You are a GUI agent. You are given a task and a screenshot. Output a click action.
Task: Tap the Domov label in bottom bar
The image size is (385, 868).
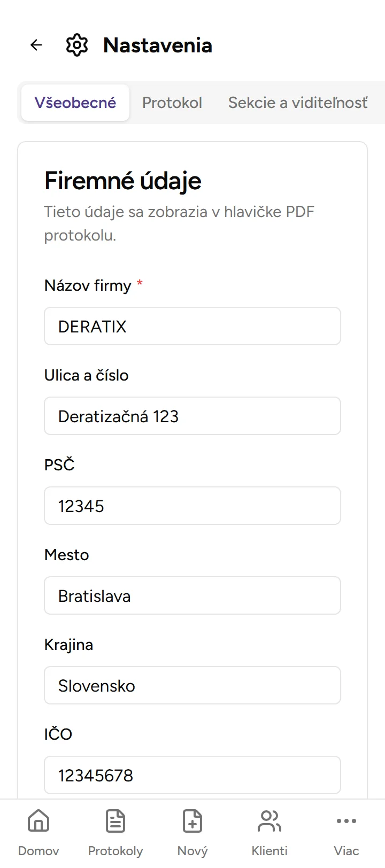pyautogui.click(x=38, y=851)
